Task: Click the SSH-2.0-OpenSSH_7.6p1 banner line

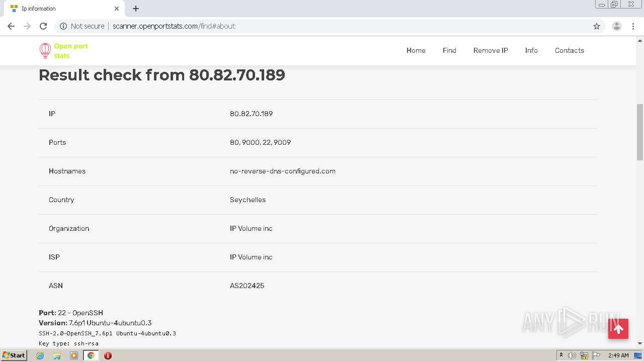Action: coord(107,333)
